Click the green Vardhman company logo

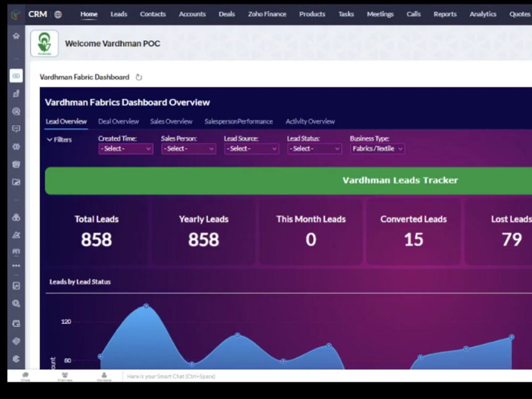pos(45,44)
